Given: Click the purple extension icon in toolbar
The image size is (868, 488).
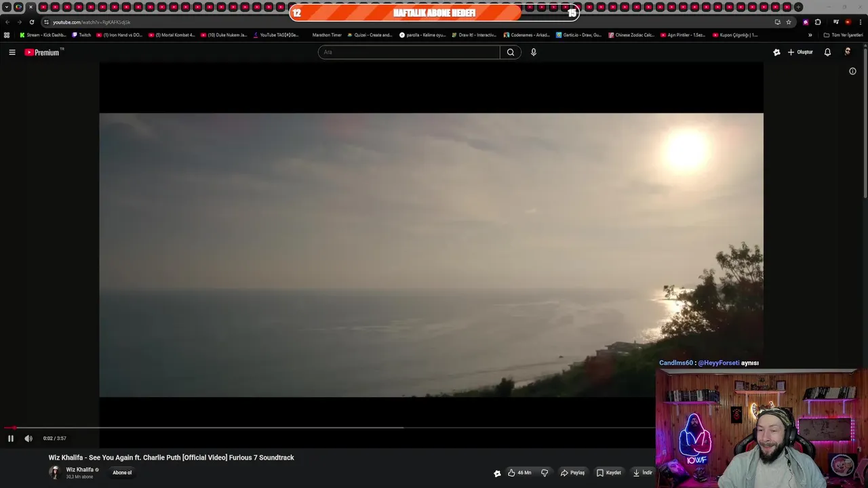Looking at the screenshot, I should pyautogui.click(x=806, y=22).
